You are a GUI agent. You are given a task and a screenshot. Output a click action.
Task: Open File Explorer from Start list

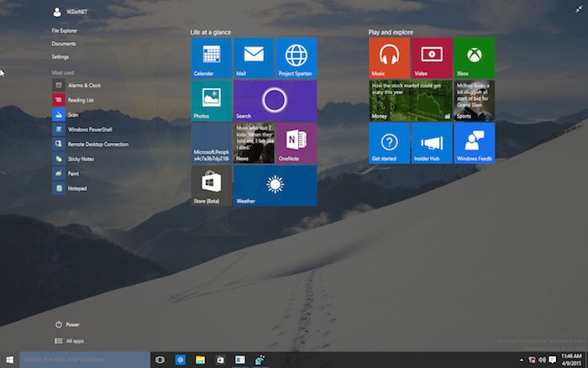66,30
